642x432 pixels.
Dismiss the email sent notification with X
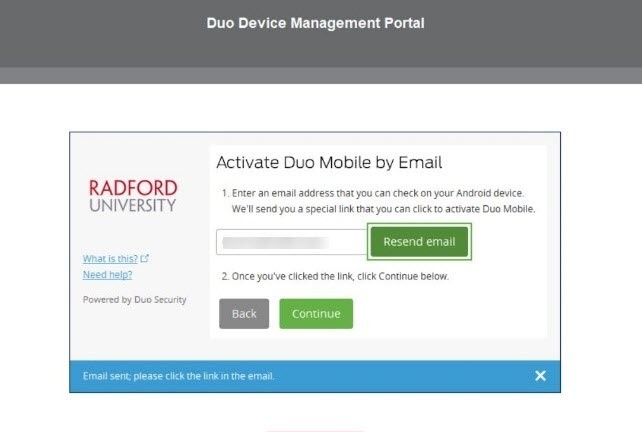[540, 376]
